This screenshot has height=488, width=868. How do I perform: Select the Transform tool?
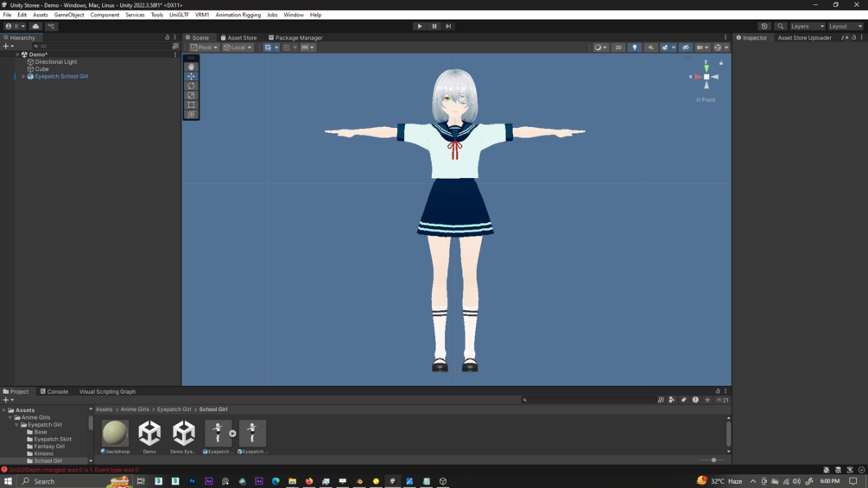click(191, 115)
